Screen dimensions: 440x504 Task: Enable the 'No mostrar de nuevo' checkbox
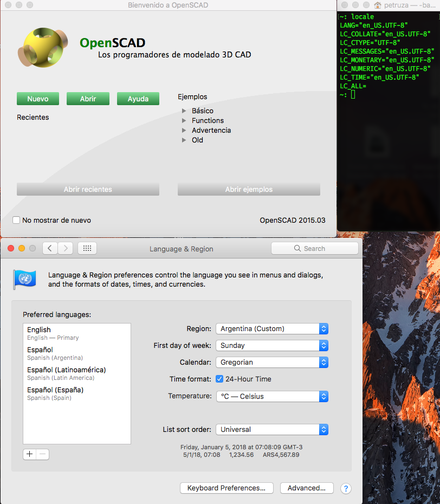coord(16,220)
